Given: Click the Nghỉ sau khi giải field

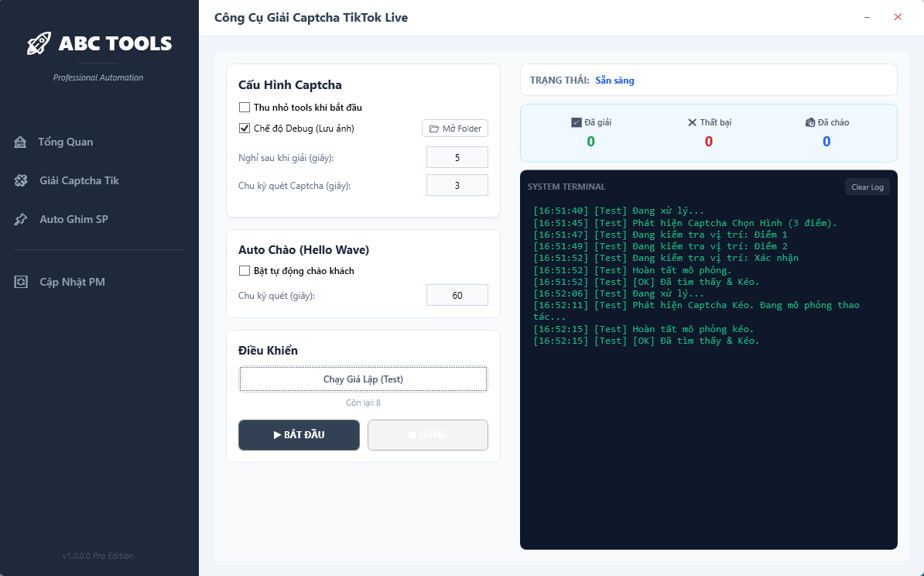Looking at the screenshot, I should click(x=457, y=157).
